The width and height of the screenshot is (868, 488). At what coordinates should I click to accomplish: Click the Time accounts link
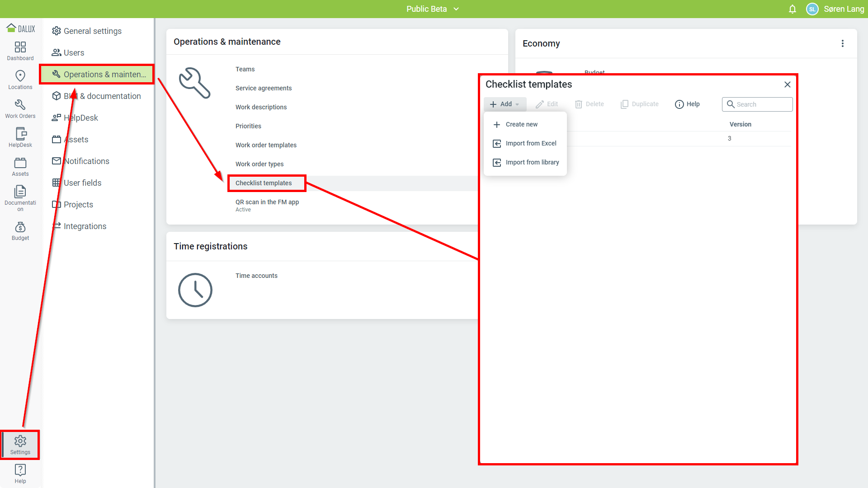256,276
